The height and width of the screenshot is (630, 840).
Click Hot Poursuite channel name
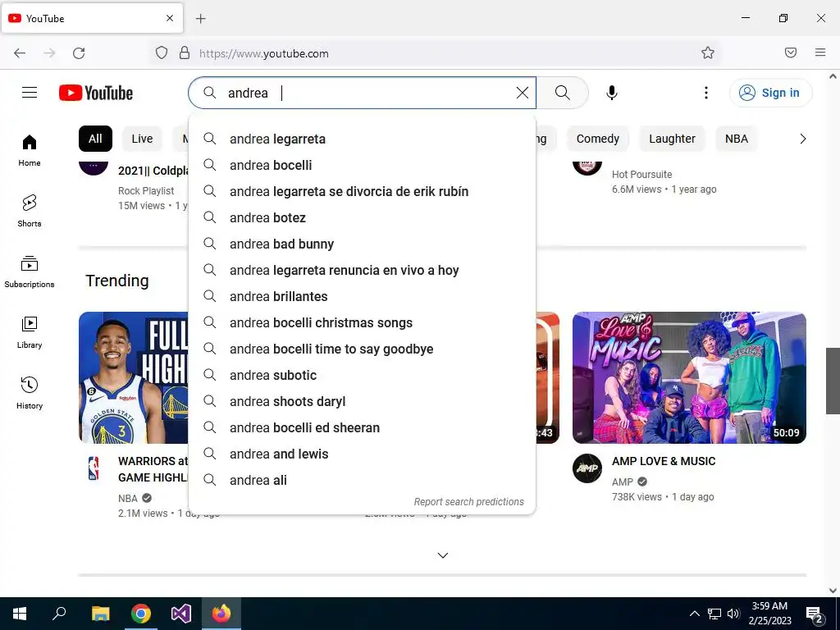(641, 175)
